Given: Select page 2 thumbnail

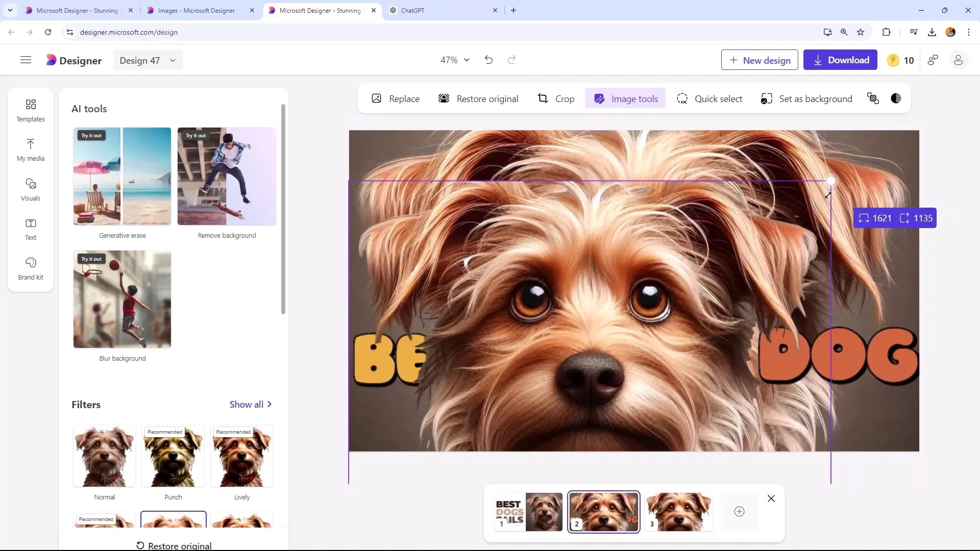Looking at the screenshot, I should click(604, 512).
